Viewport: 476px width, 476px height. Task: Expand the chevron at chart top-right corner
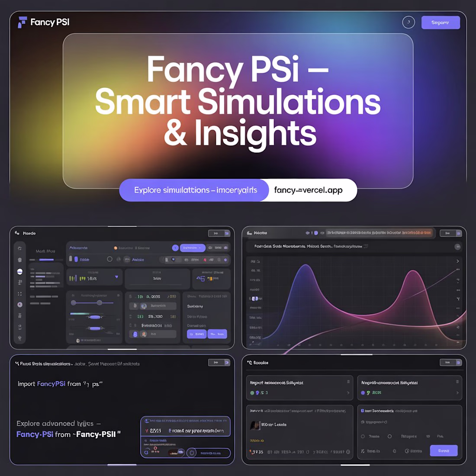click(x=457, y=261)
